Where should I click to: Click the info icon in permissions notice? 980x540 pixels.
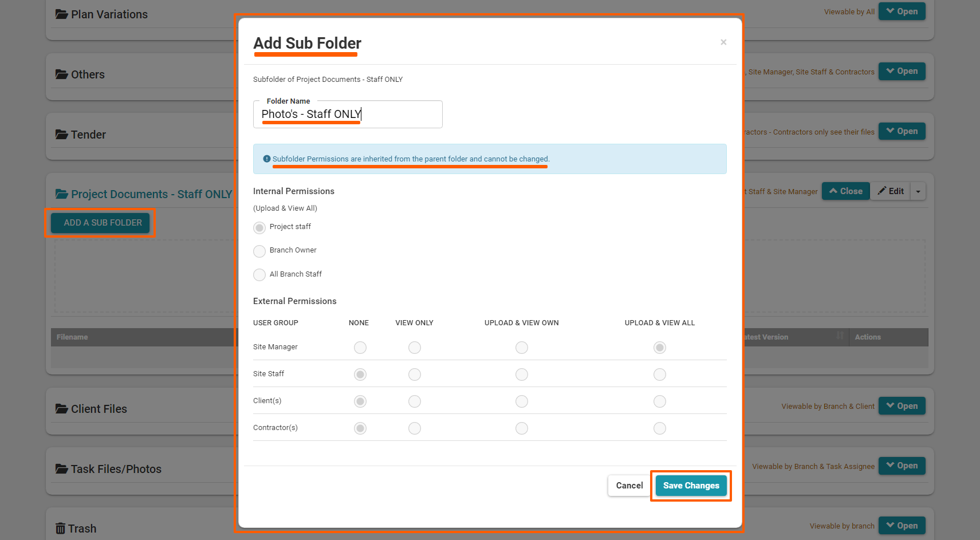click(x=266, y=159)
